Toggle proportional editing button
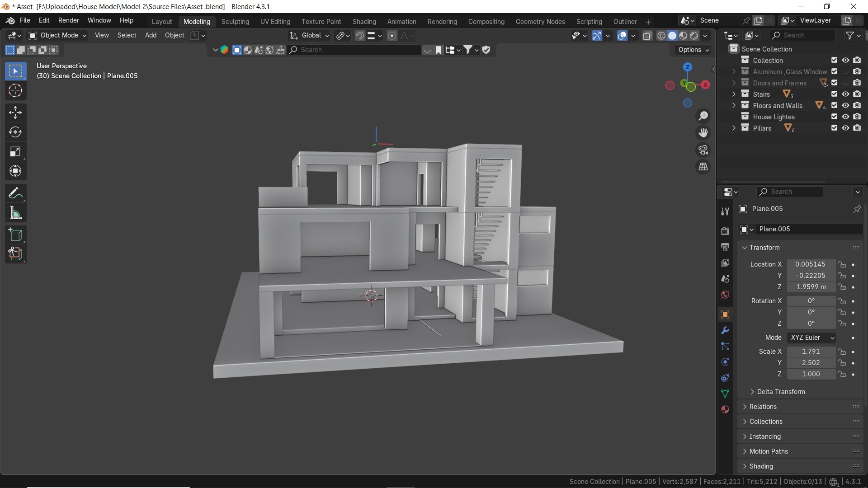This screenshot has height=488, width=868. click(392, 36)
